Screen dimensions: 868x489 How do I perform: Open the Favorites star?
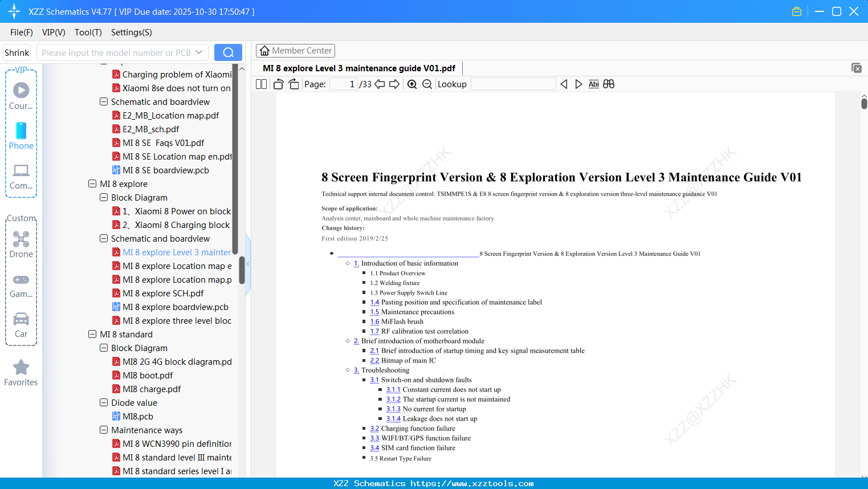pyautogui.click(x=21, y=373)
